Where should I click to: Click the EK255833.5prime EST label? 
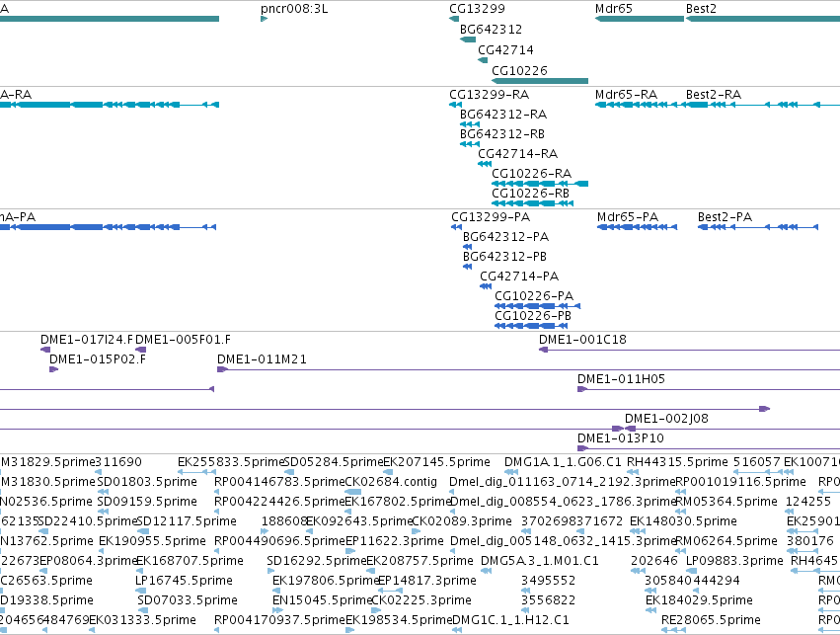click(231, 463)
